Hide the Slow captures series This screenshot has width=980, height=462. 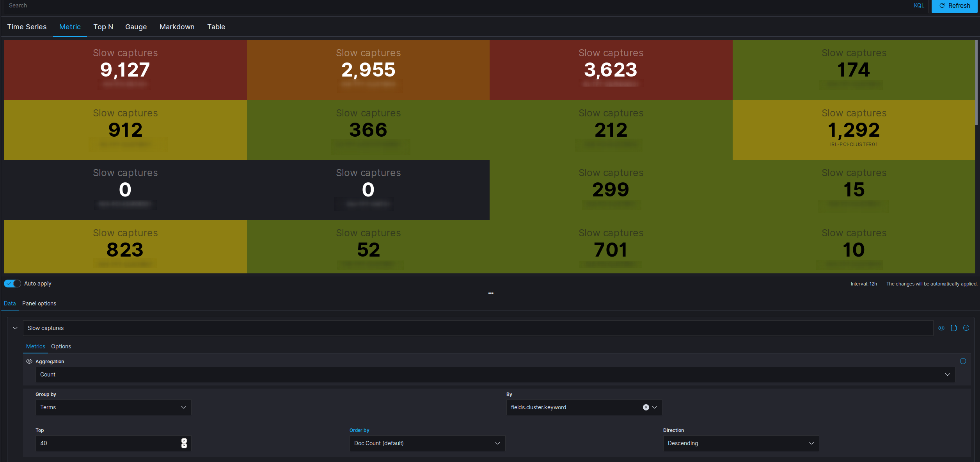(x=941, y=328)
